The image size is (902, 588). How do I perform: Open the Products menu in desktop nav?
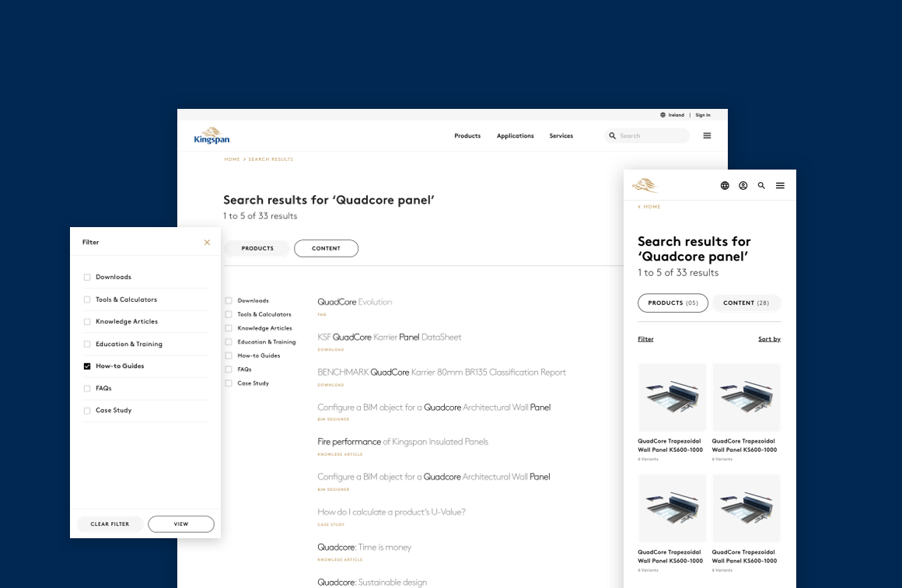(x=467, y=136)
